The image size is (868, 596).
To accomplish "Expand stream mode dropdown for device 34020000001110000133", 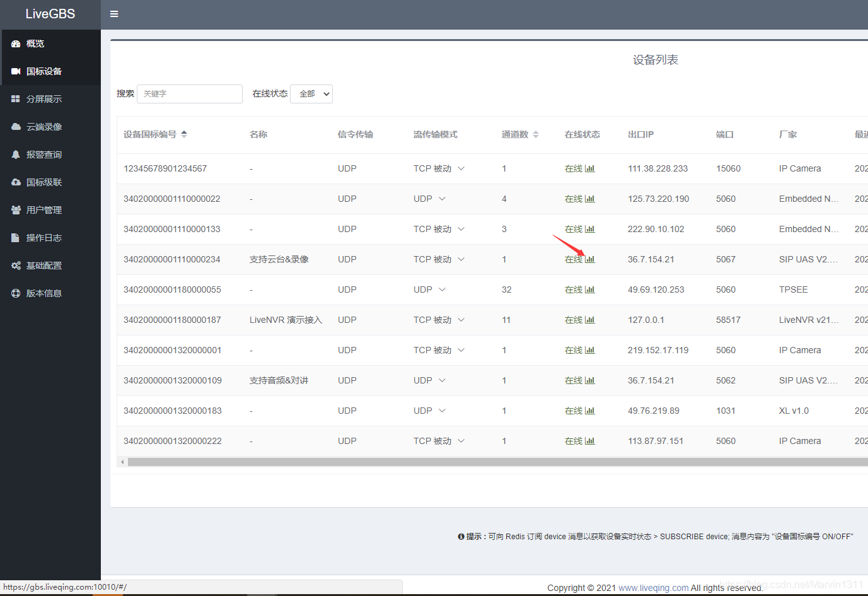I will click(x=461, y=229).
